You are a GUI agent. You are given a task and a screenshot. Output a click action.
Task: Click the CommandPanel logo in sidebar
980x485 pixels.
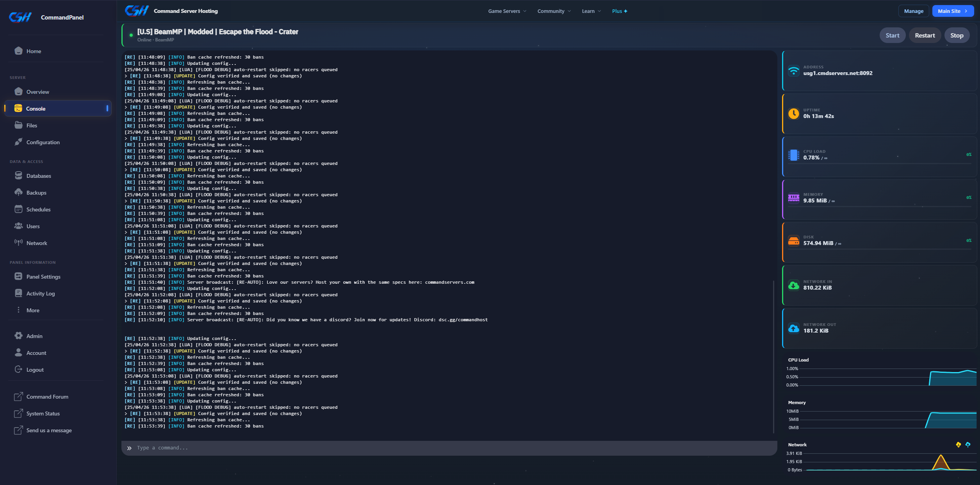pos(20,17)
